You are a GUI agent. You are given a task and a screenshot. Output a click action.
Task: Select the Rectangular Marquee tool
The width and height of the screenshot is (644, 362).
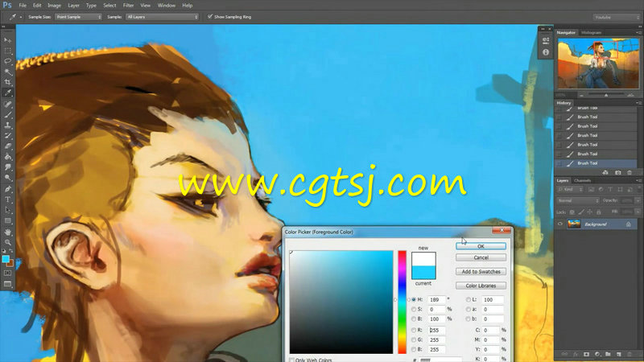[x=7, y=51]
